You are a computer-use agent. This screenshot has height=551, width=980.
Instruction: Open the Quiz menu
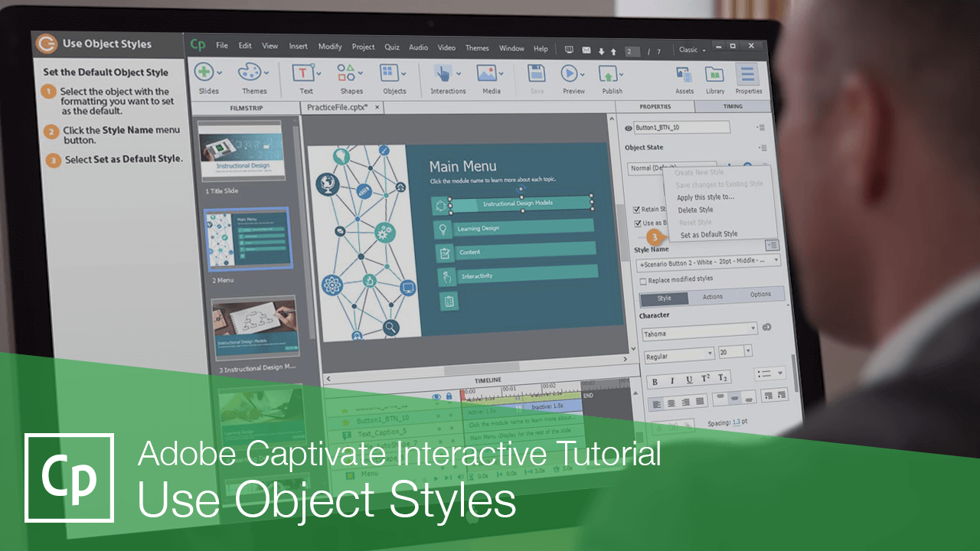pyautogui.click(x=391, y=47)
